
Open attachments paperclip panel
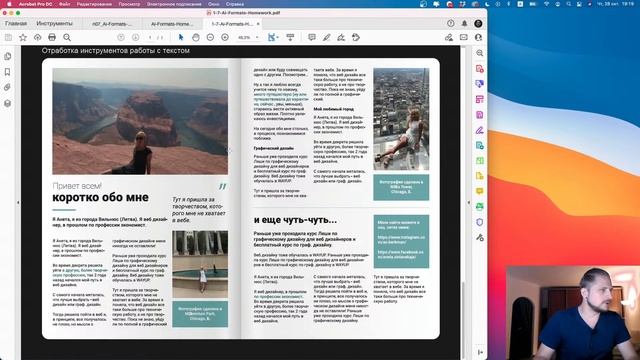7,87
